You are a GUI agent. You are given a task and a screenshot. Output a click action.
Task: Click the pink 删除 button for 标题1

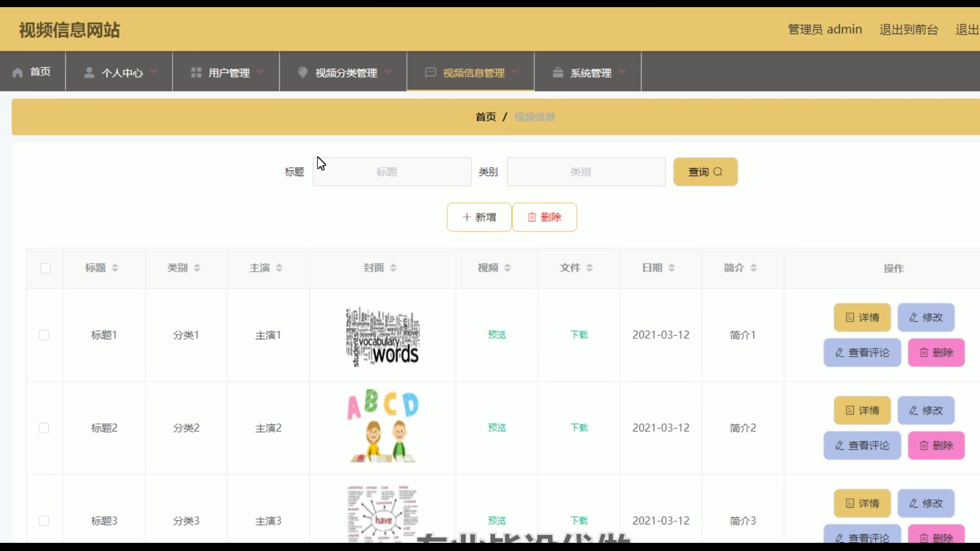[936, 353]
